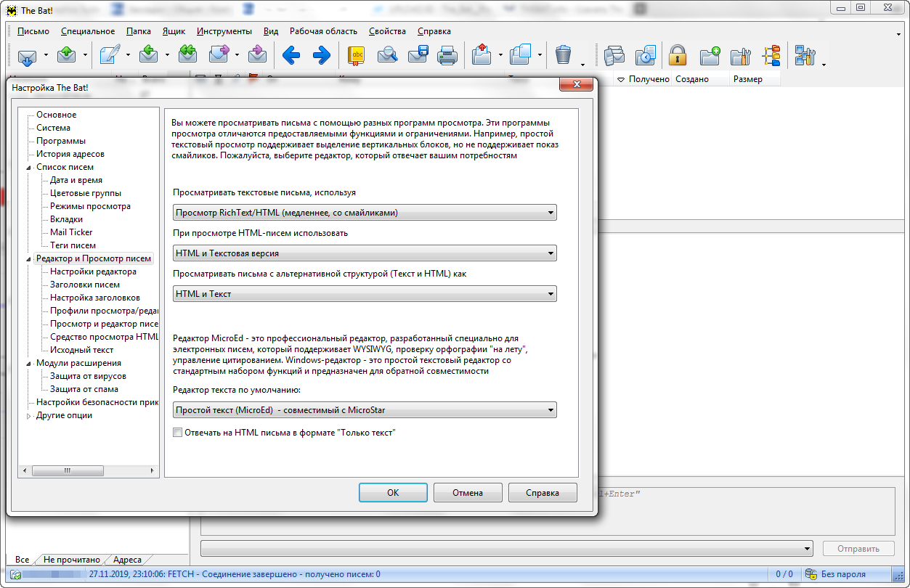Expand the Другие опции tree node
Viewport: 910px width, 588px height.
[29, 416]
